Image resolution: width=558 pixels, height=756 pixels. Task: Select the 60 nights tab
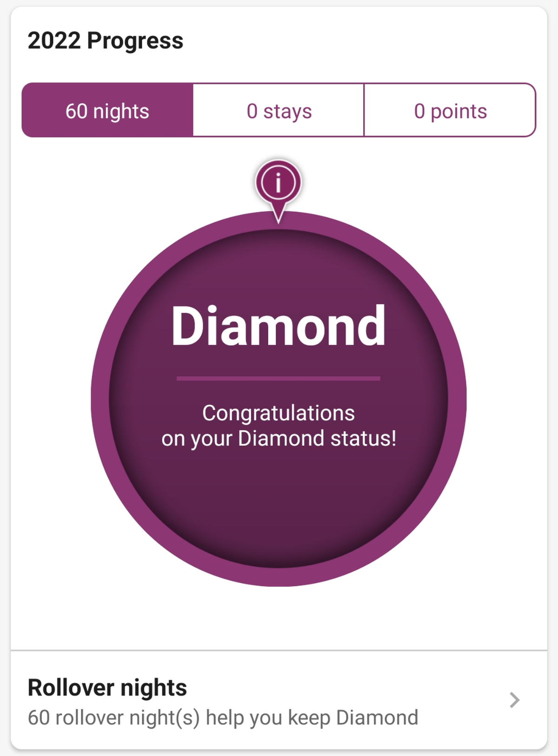pos(107,110)
